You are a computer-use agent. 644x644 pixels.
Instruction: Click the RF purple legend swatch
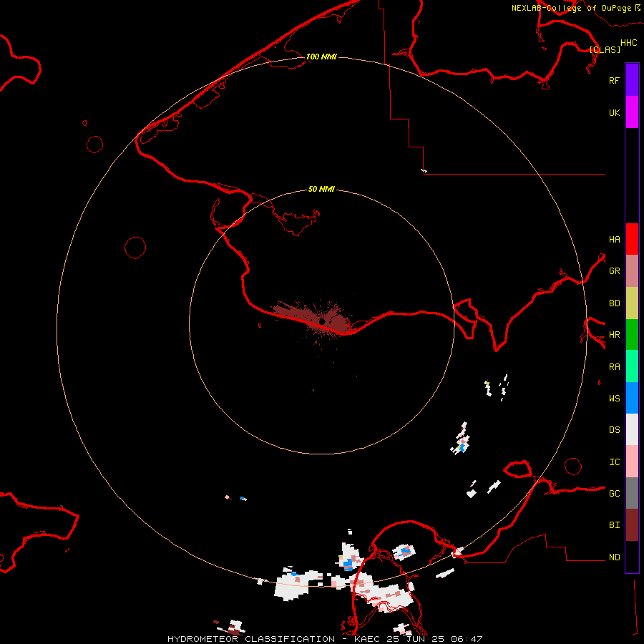tap(632, 80)
